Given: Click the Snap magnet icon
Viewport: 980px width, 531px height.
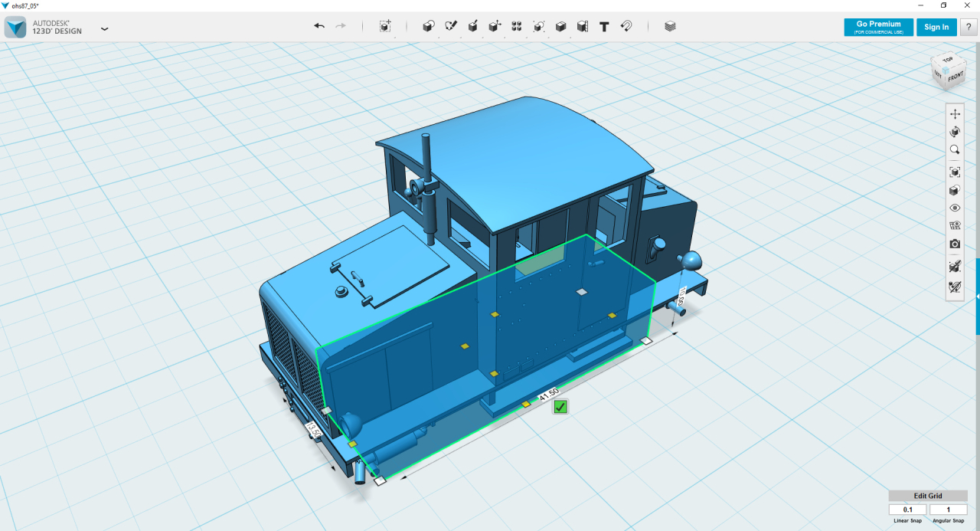Looking at the screenshot, I should [626, 26].
